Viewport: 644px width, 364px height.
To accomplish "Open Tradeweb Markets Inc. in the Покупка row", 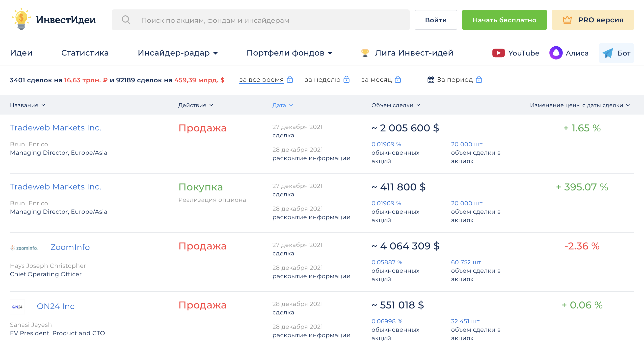I will (x=55, y=187).
